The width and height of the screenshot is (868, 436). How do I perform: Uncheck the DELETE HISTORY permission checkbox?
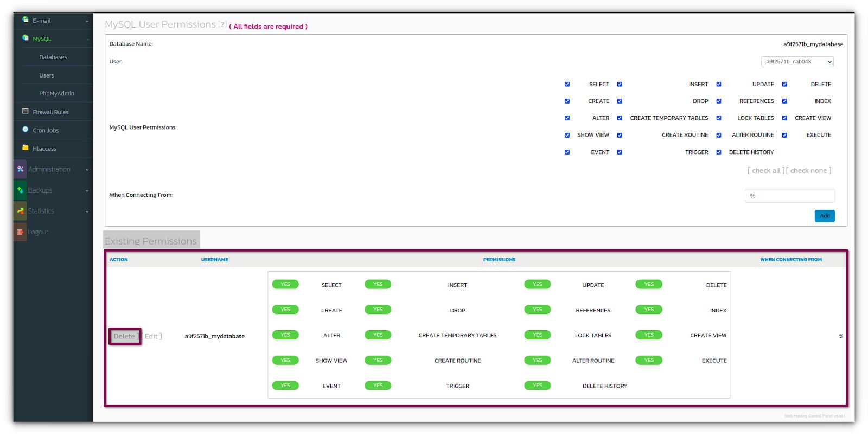[719, 152]
